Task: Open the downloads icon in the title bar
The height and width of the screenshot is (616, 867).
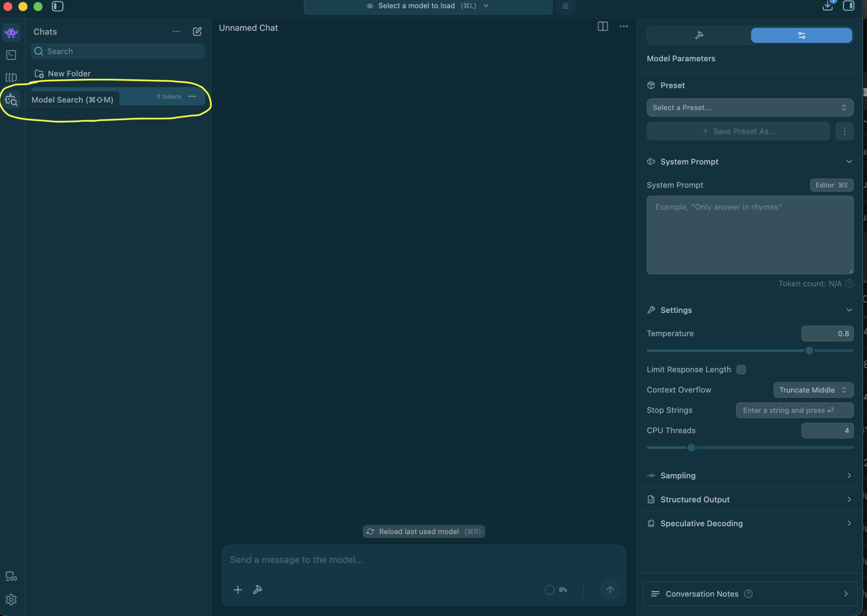Action: click(828, 6)
